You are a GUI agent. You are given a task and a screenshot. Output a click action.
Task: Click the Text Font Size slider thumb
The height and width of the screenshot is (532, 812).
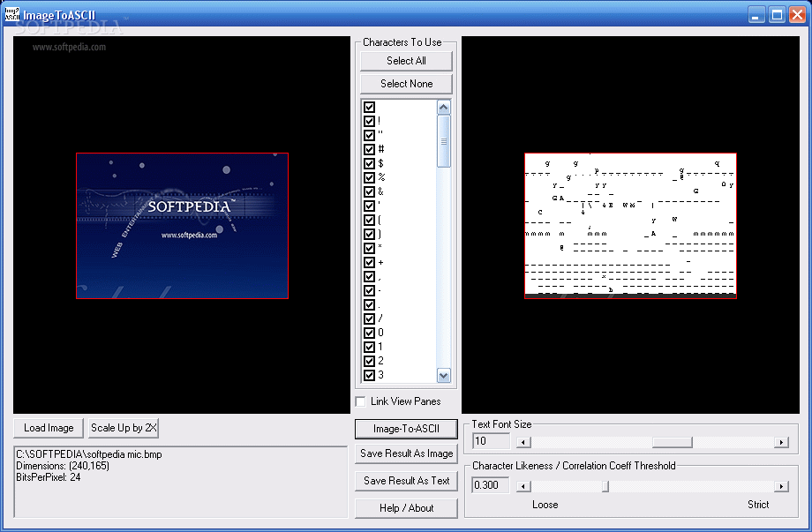[673, 442]
